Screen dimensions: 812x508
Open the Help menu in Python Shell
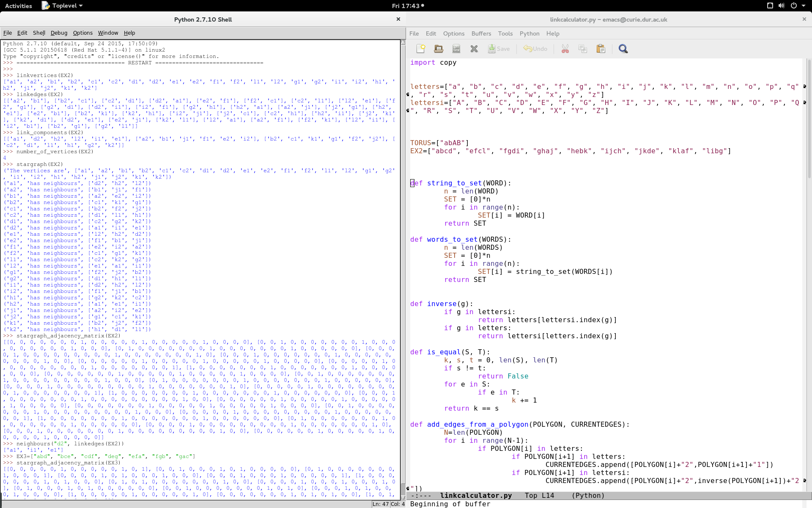point(129,33)
